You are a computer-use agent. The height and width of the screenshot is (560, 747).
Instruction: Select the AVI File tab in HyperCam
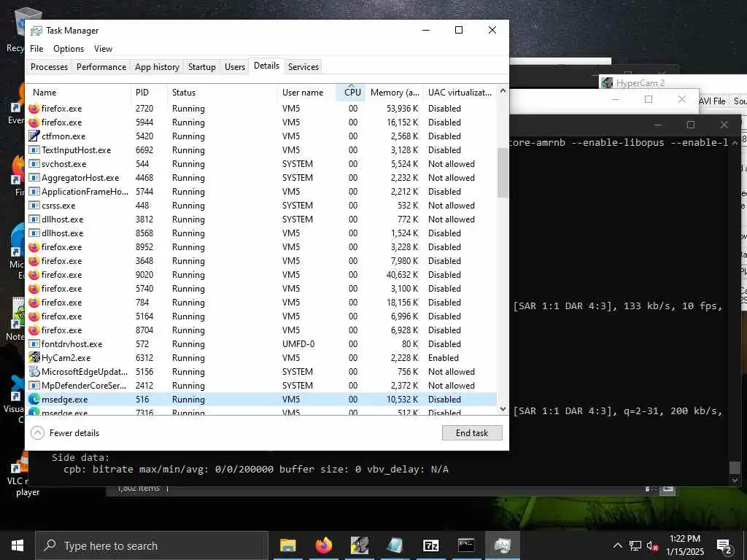[x=712, y=101]
